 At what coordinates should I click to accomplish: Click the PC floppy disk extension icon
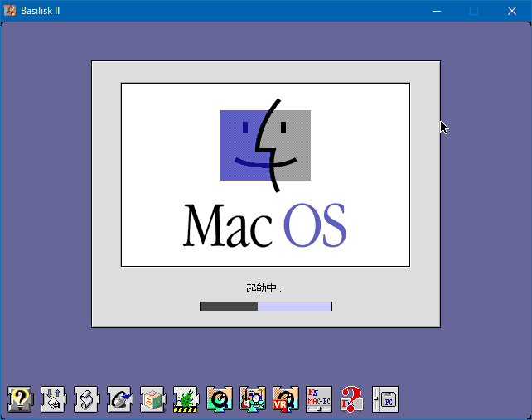coord(385,399)
